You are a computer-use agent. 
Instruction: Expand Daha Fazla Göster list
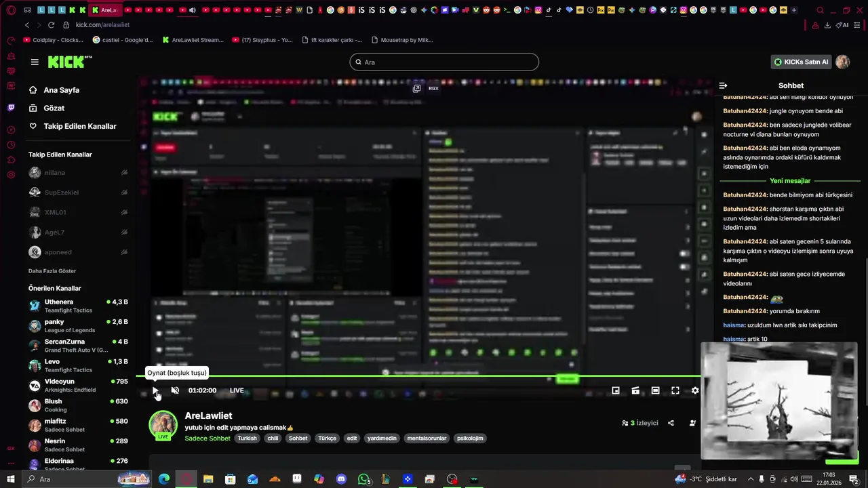[x=52, y=271]
